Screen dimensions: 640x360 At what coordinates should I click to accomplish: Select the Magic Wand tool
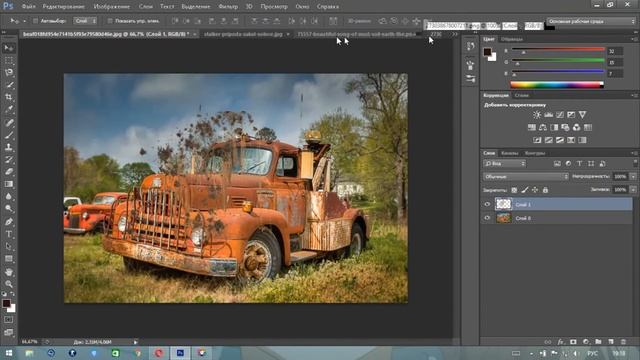click(x=9, y=85)
